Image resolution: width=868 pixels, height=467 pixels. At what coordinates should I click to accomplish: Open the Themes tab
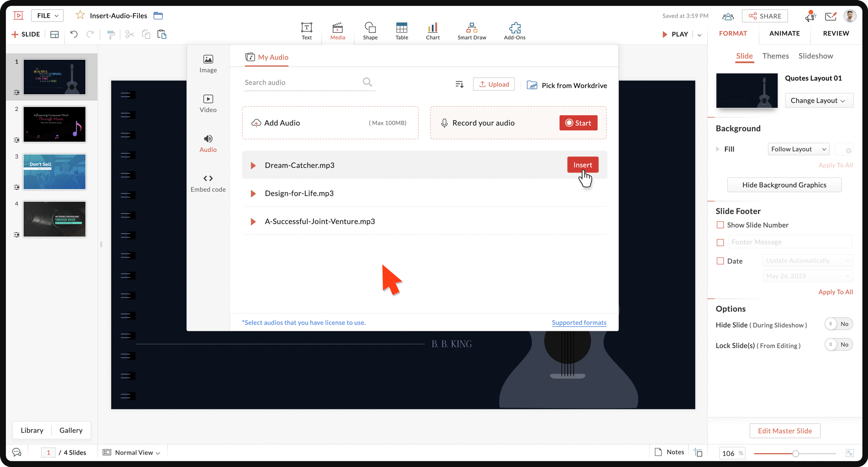tap(775, 56)
